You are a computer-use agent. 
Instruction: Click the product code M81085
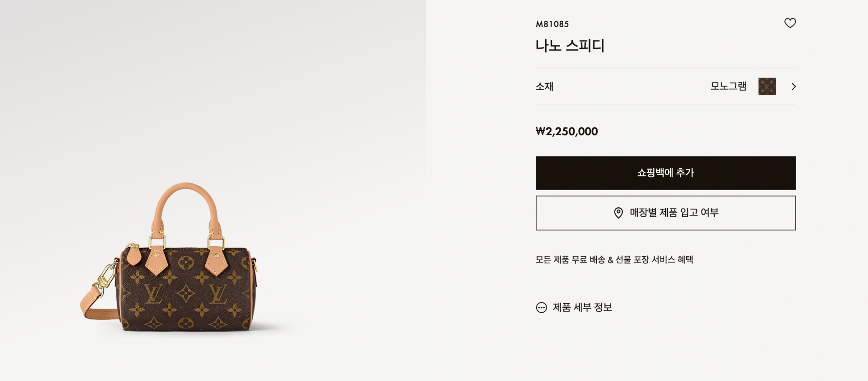pyautogui.click(x=552, y=24)
